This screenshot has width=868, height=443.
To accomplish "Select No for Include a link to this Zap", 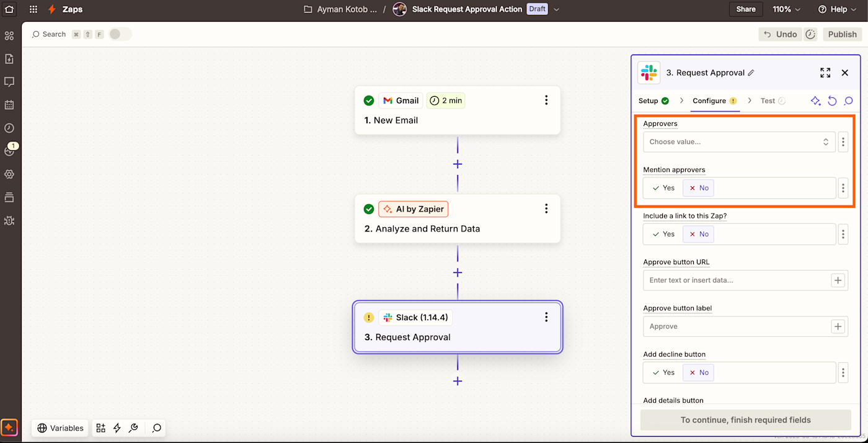I will pos(698,234).
